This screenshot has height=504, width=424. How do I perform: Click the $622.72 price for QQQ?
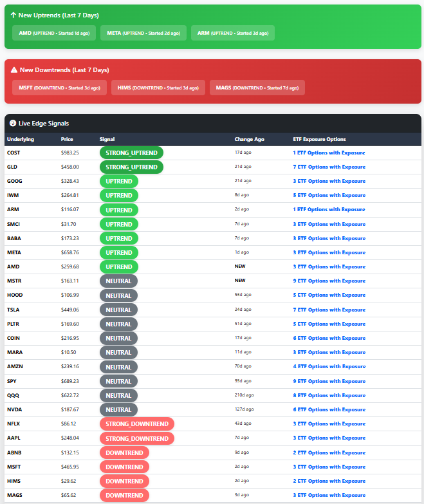click(70, 395)
